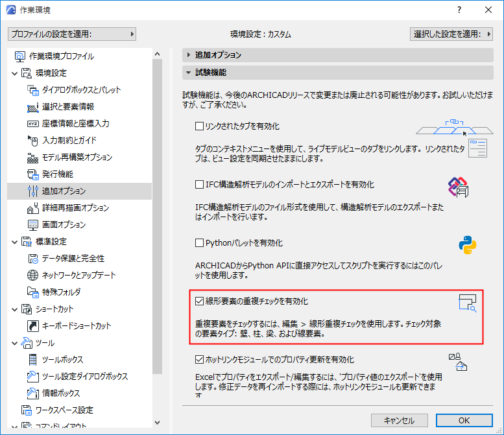Viewport: 504px width, 435px height.
Task: Click the ホットリンクモジュール property update icon
Action: (458, 362)
